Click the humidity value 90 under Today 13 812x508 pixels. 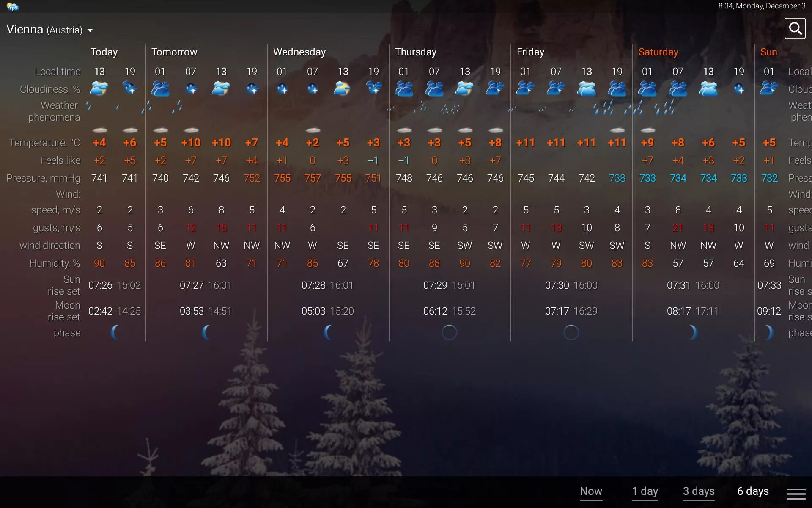(99, 263)
